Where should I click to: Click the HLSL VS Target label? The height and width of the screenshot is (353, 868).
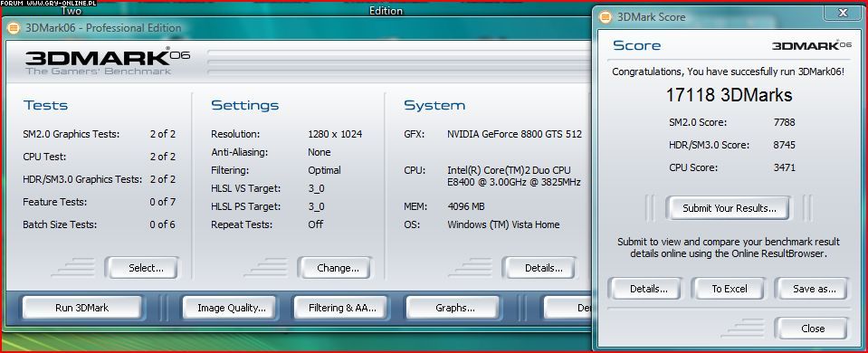(x=246, y=188)
